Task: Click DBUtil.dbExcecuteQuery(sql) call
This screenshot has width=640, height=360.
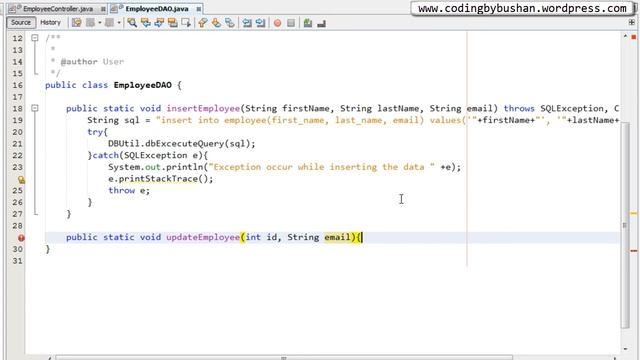Action: click(x=181, y=144)
